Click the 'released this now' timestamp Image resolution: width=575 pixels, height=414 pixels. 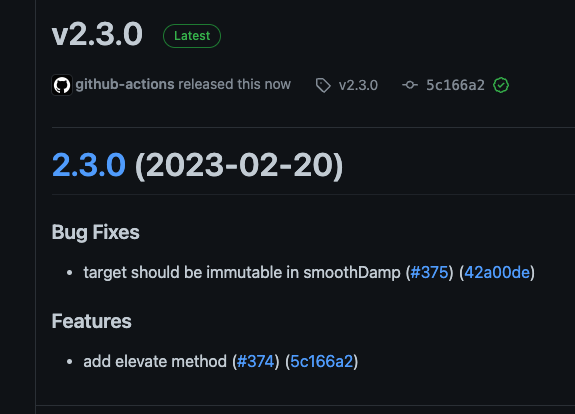235,84
